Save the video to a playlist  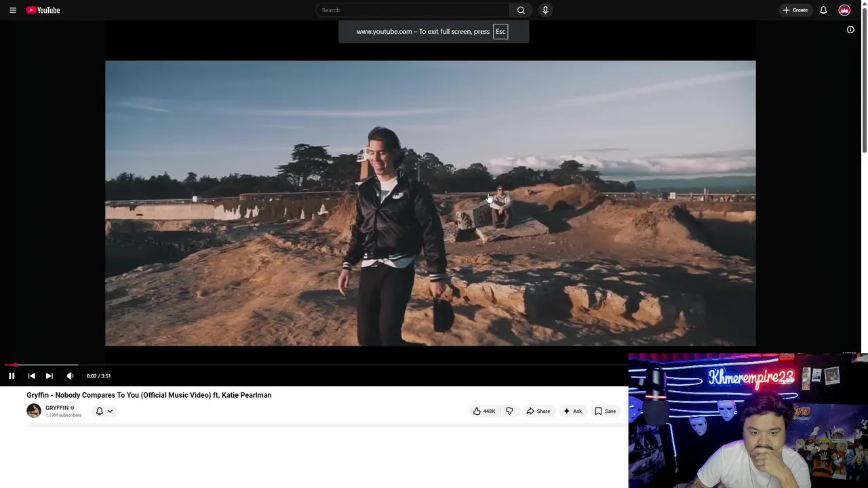[605, 411]
